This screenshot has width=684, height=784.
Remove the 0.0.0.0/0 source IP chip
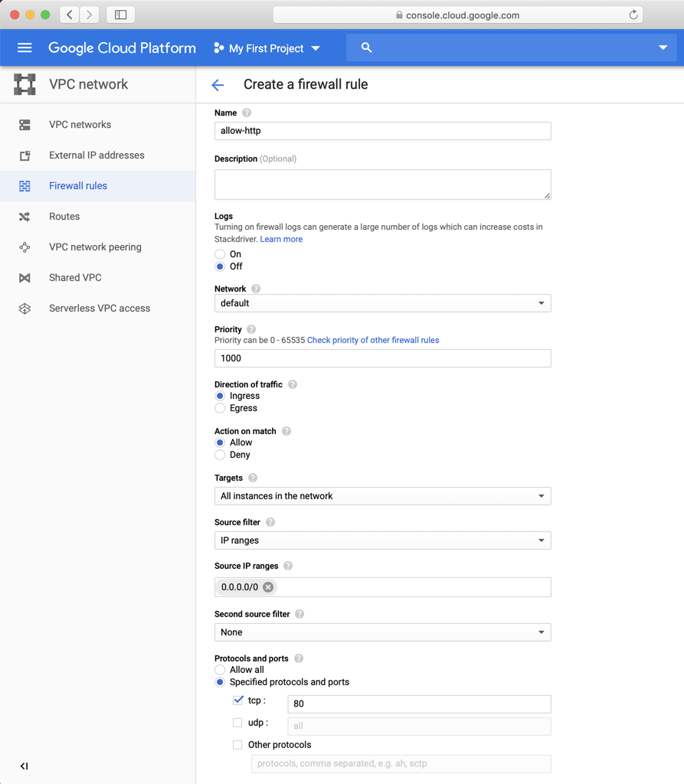(x=268, y=587)
